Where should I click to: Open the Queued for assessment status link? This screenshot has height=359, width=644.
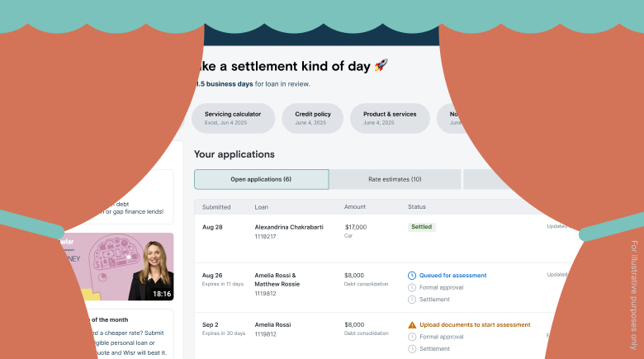tap(452, 276)
